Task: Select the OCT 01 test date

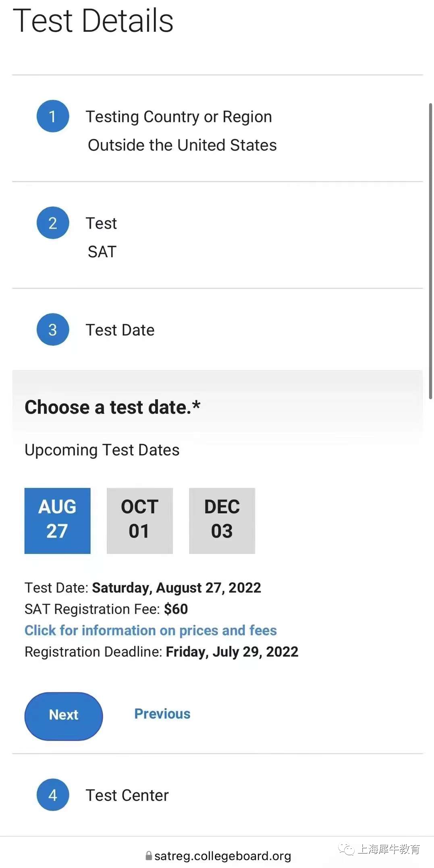Action: [140, 521]
